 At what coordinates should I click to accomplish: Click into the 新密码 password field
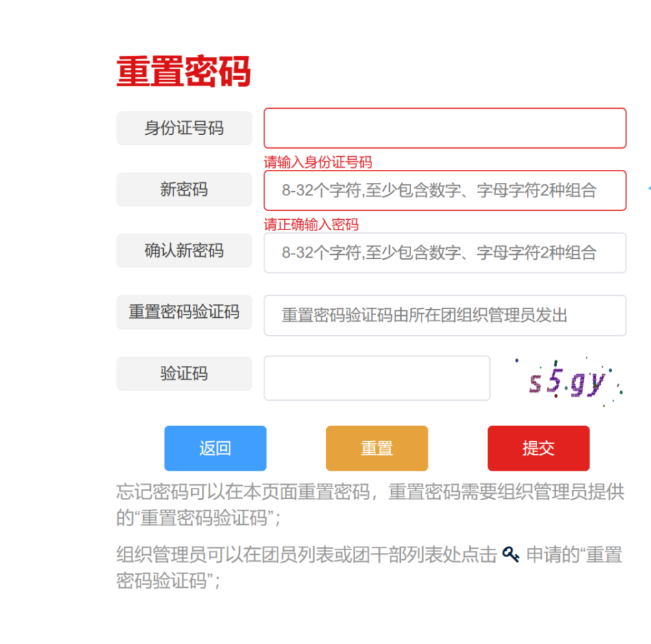pyautogui.click(x=445, y=190)
